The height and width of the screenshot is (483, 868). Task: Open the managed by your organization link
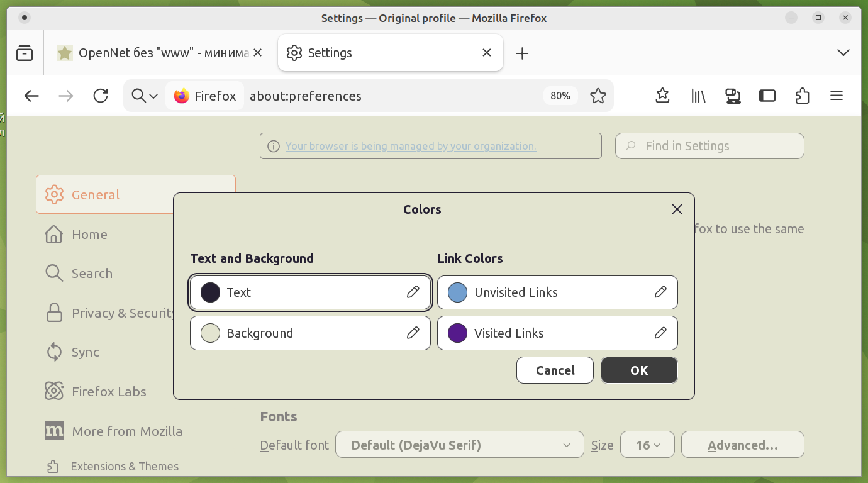click(411, 146)
